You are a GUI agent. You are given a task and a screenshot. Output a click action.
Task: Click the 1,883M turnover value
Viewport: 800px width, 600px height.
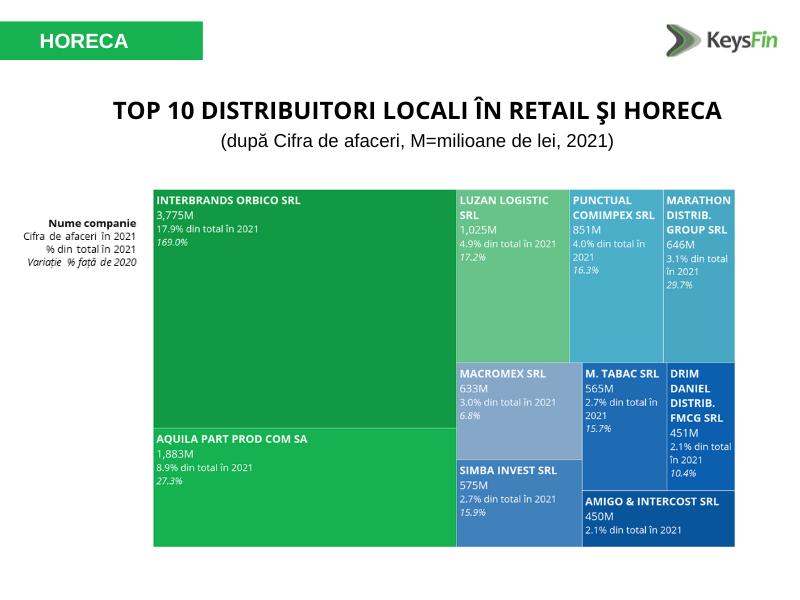point(174,454)
